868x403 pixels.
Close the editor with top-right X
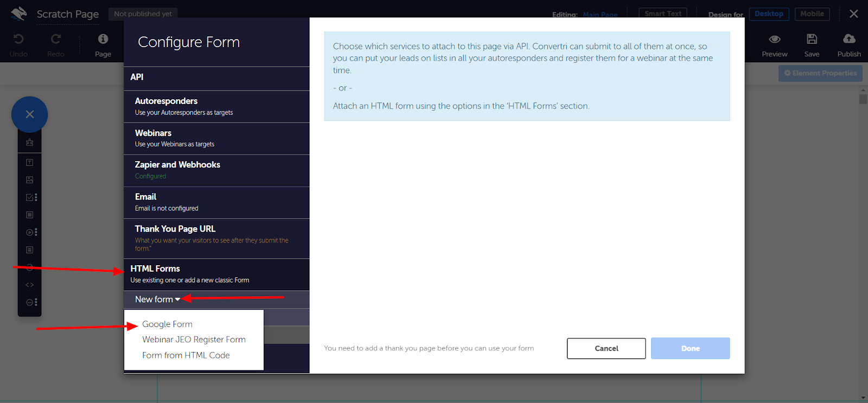(854, 14)
